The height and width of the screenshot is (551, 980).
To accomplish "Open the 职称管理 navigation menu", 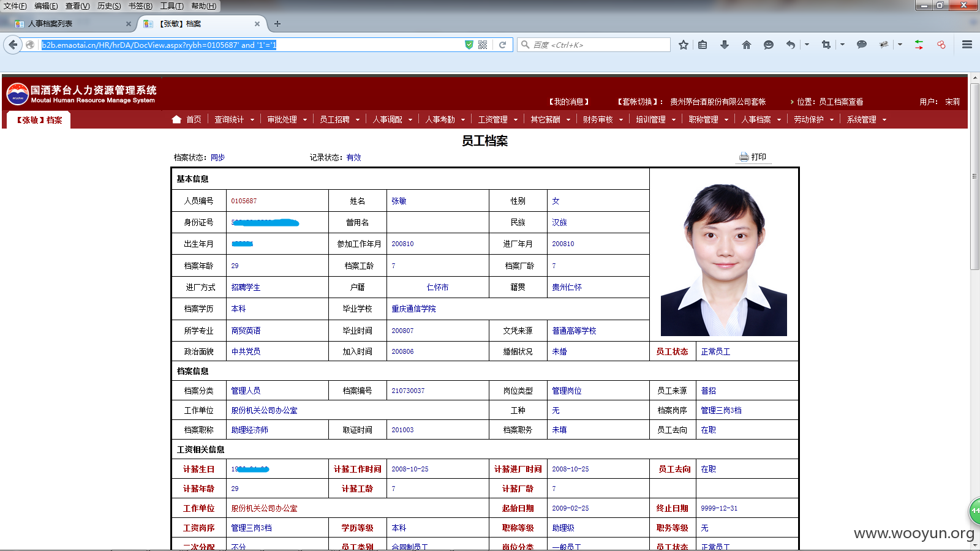I will pos(703,119).
